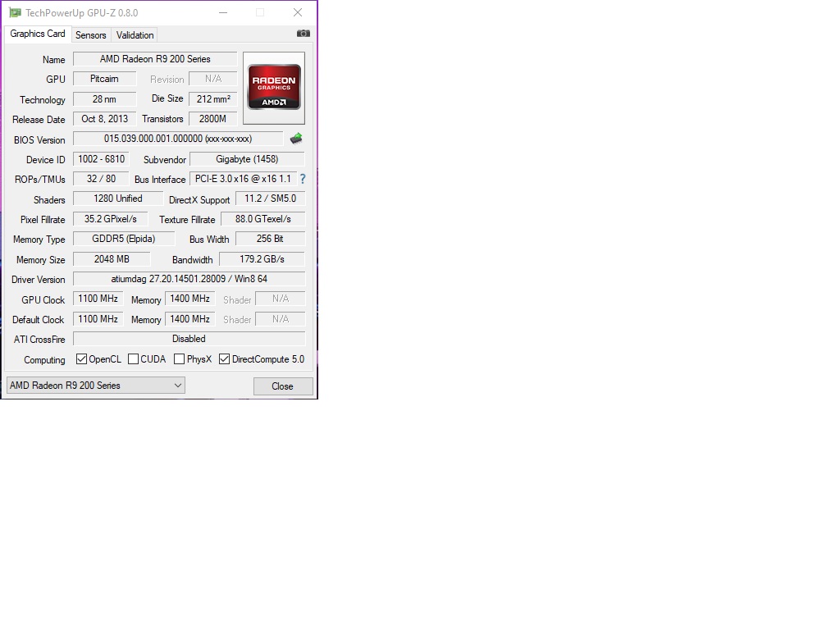Click the GPU-Z title bar app icon

click(15, 12)
